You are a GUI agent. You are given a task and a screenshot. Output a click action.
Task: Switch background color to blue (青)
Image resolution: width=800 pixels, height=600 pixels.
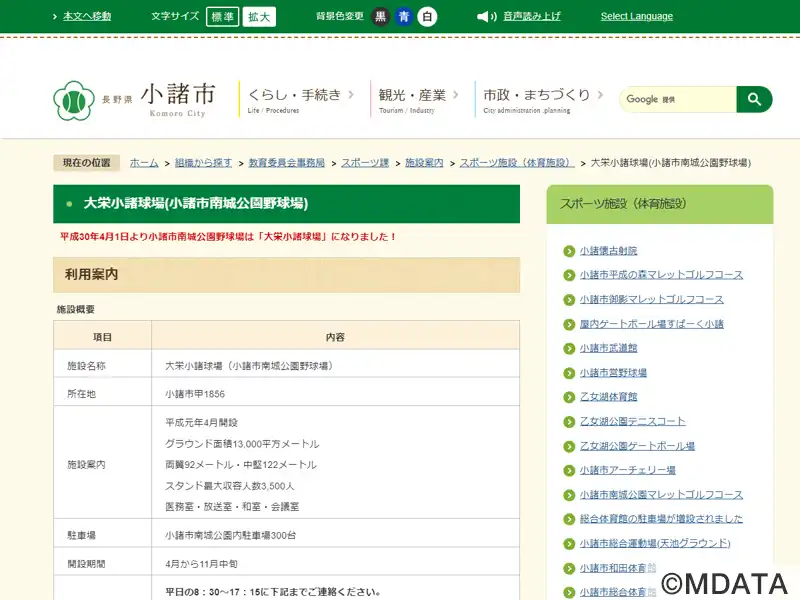pos(404,16)
